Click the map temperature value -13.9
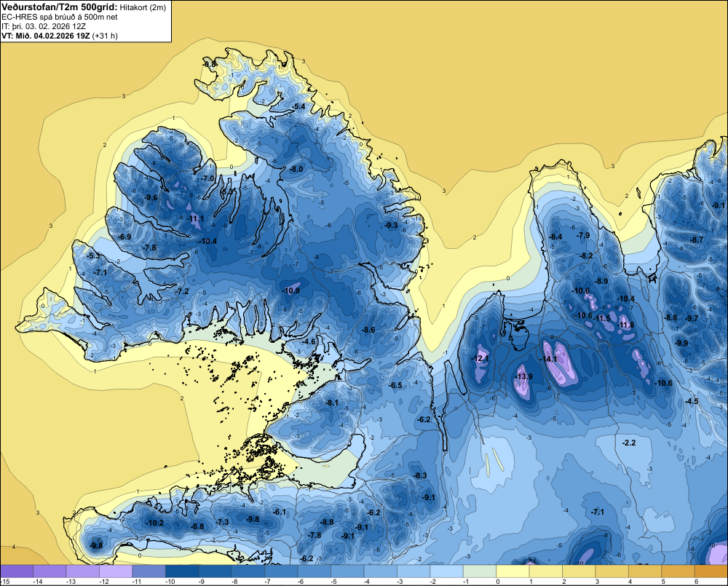The image size is (728, 586). pos(524,376)
